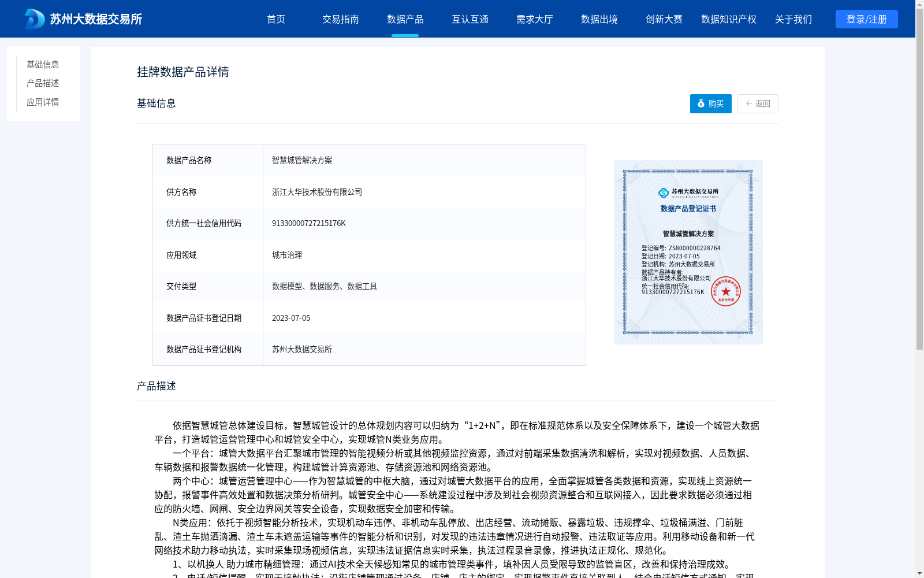Select the supplier 浙江大华技术股份有限公司
This screenshot has height=578, width=924.
(x=317, y=192)
